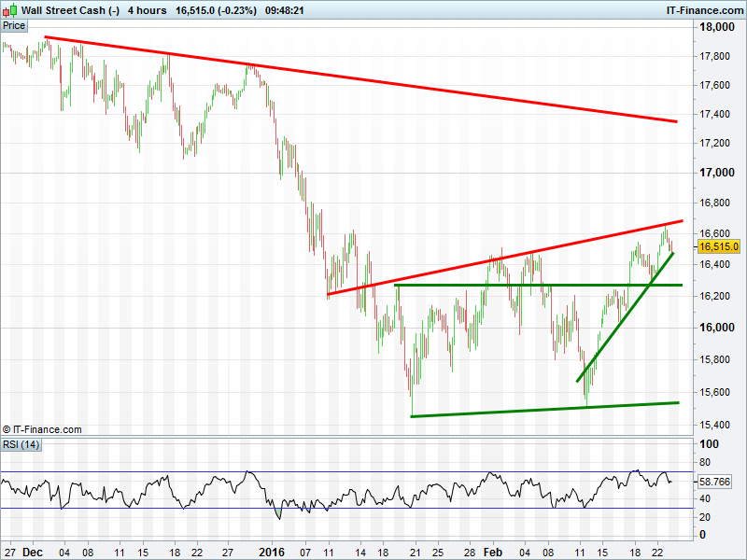Screen dimensions: 747x560
Task: Click the 16,000 price axis label
Action: tap(716, 328)
